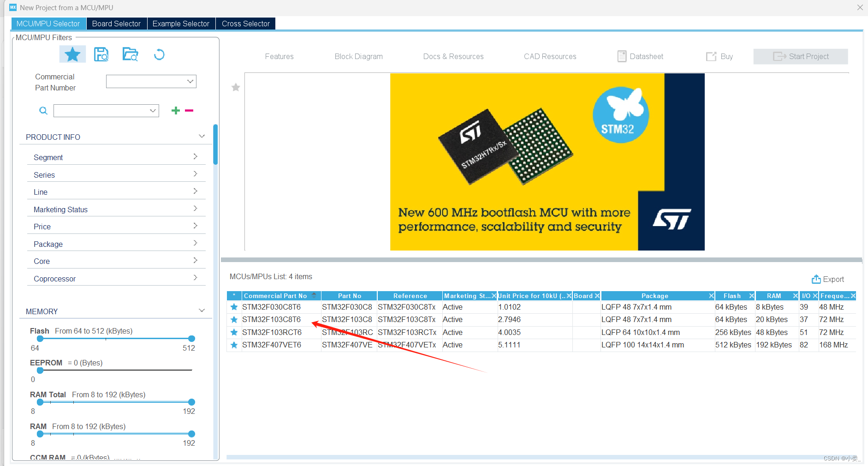Open the Features tab
Image resolution: width=868 pixels, height=466 pixels.
[279, 56]
